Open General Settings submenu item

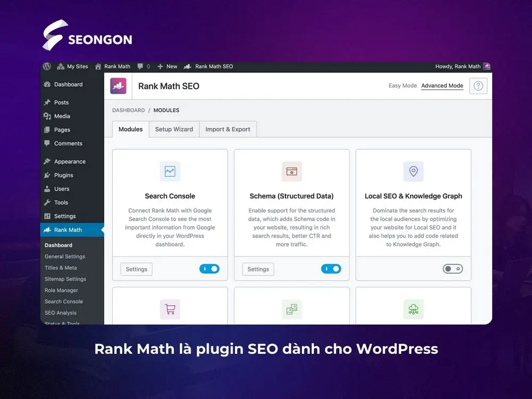[65, 256]
